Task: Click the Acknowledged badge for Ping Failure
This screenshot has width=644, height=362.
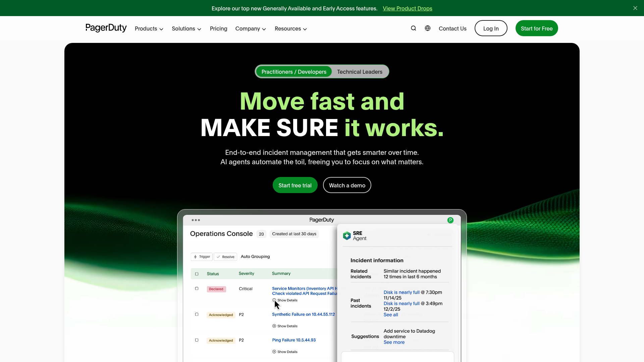Action: coord(221,341)
